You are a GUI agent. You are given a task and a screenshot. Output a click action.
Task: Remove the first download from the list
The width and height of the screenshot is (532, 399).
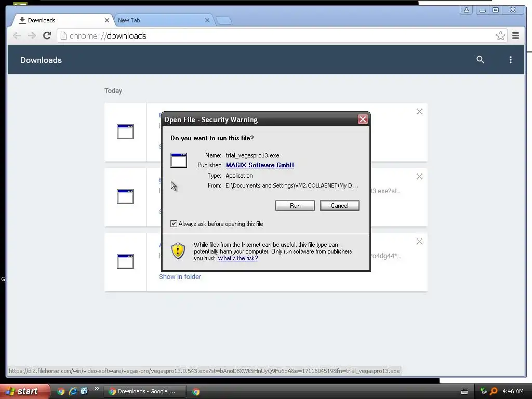(419, 112)
